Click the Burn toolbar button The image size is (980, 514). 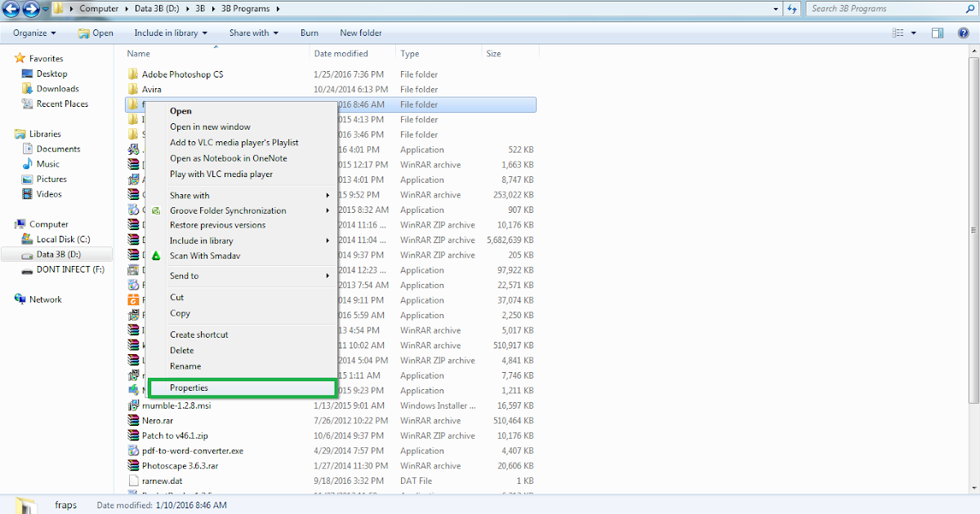(x=309, y=33)
